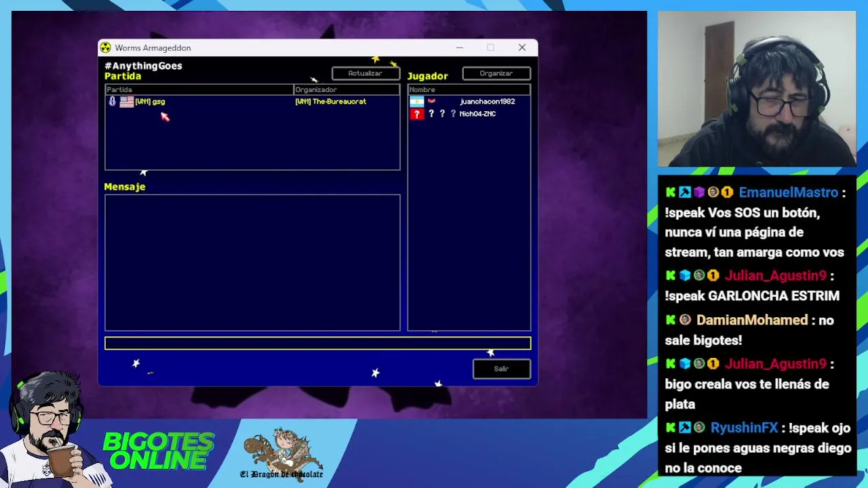Click the BIGOTES ONLINE logo
The height and width of the screenshot is (488, 868).
159,451
